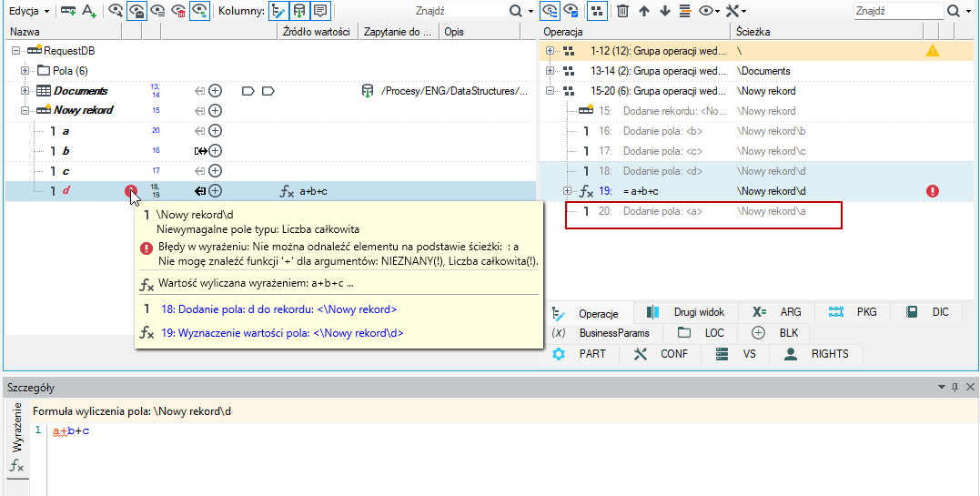
Task: Click the left panel Znajdź search field
Action: click(x=458, y=11)
